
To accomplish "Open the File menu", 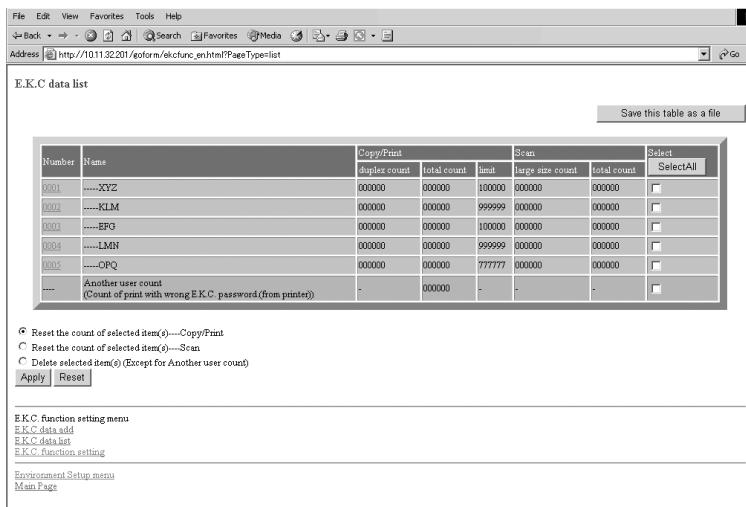I will point(19,16).
